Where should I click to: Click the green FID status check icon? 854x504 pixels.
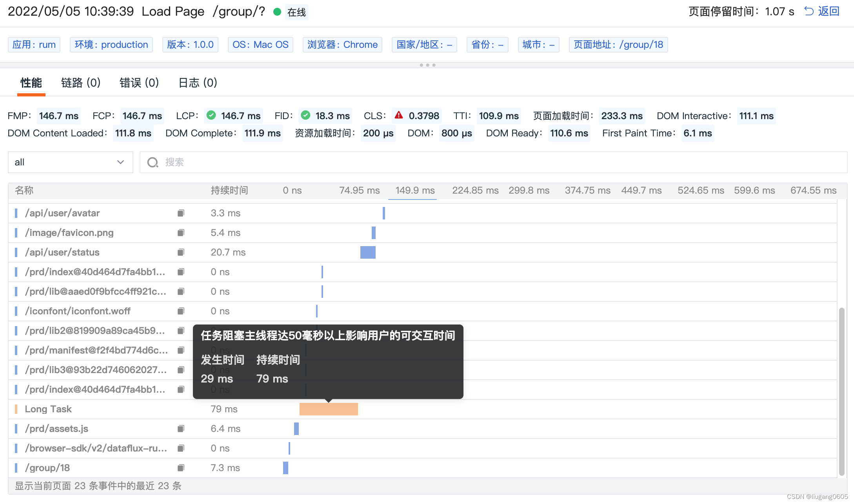[x=305, y=115]
